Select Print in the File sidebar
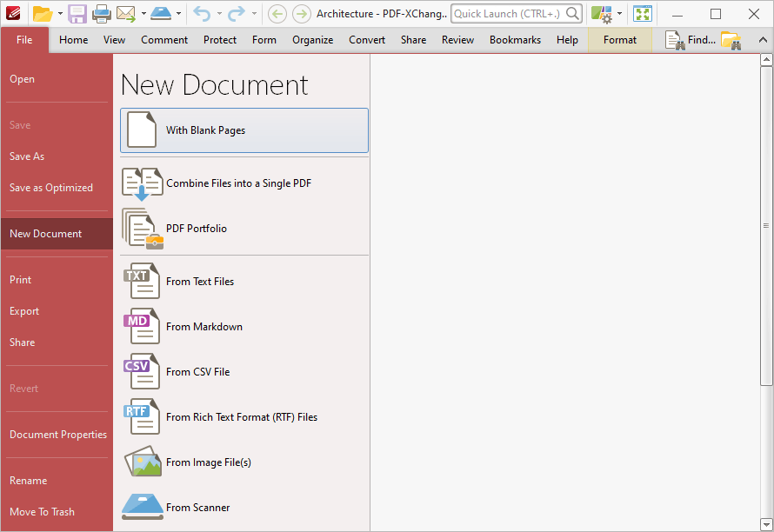774x532 pixels. point(57,280)
